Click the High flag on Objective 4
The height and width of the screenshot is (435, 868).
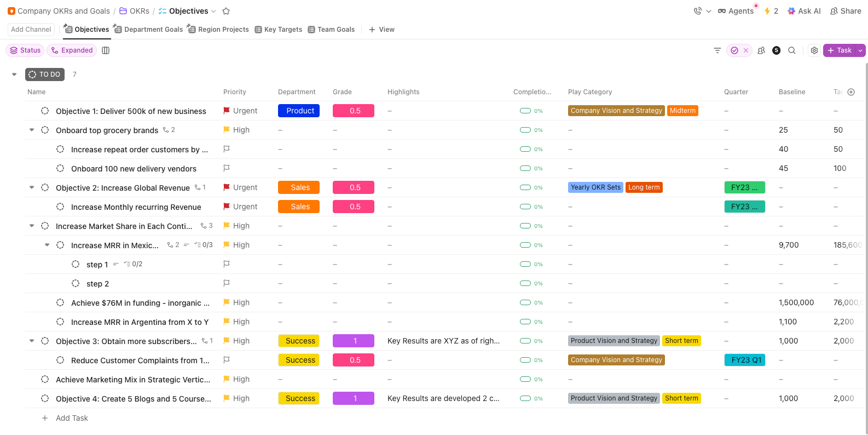coord(227,398)
